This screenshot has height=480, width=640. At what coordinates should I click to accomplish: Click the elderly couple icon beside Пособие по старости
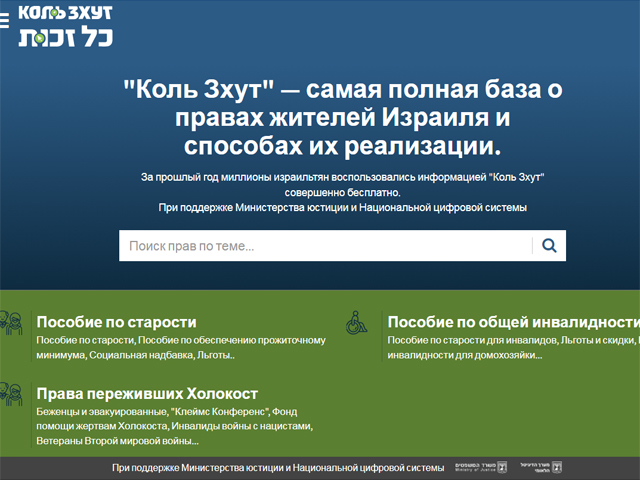11,322
